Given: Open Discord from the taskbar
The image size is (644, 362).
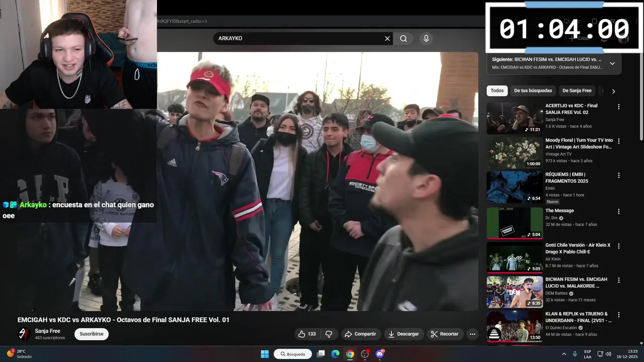Looking at the screenshot, I should tap(380, 354).
